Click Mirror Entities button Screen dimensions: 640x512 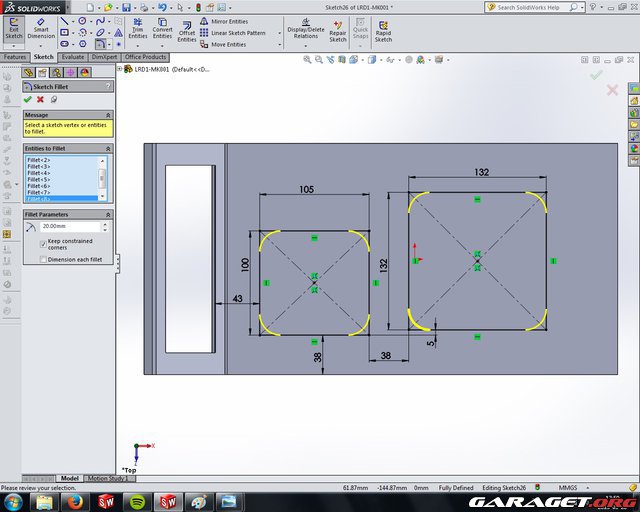pyautogui.click(x=229, y=21)
